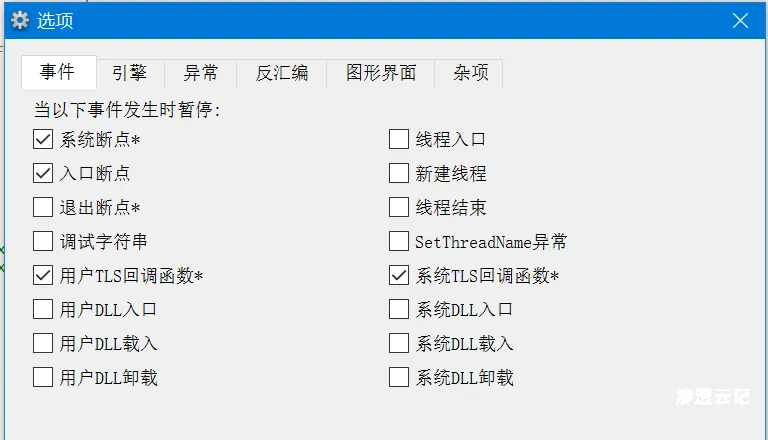This screenshot has width=768, height=440.
Task: Enable the 用户DLL入口 checkbox
Action: click(43, 309)
